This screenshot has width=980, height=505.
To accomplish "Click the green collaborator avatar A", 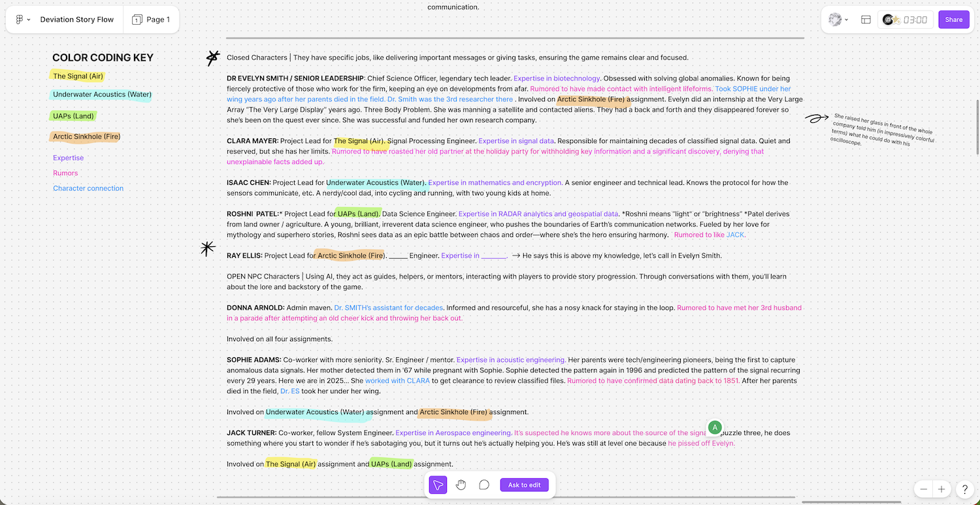I will [x=715, y=428].
